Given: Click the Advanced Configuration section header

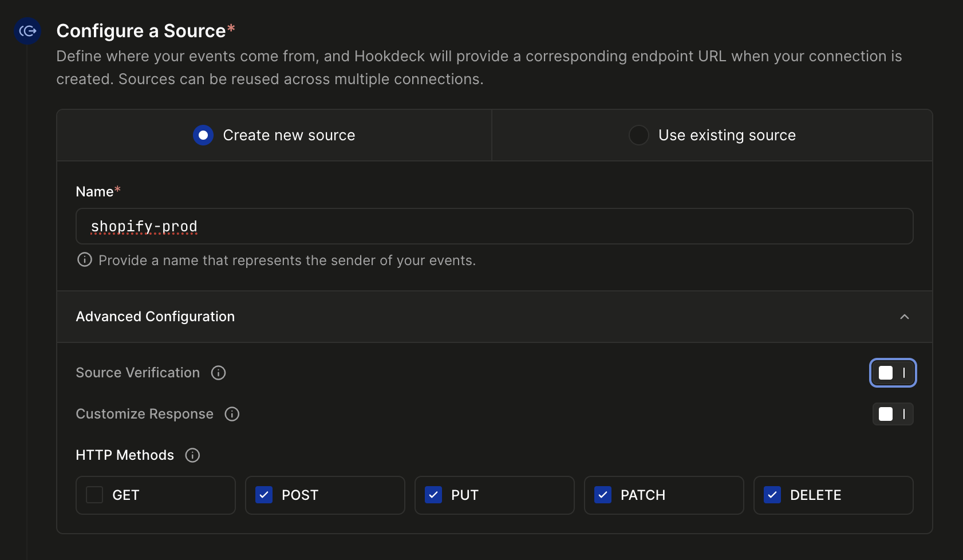Looking at the screenshot, I should click(155, 317).
